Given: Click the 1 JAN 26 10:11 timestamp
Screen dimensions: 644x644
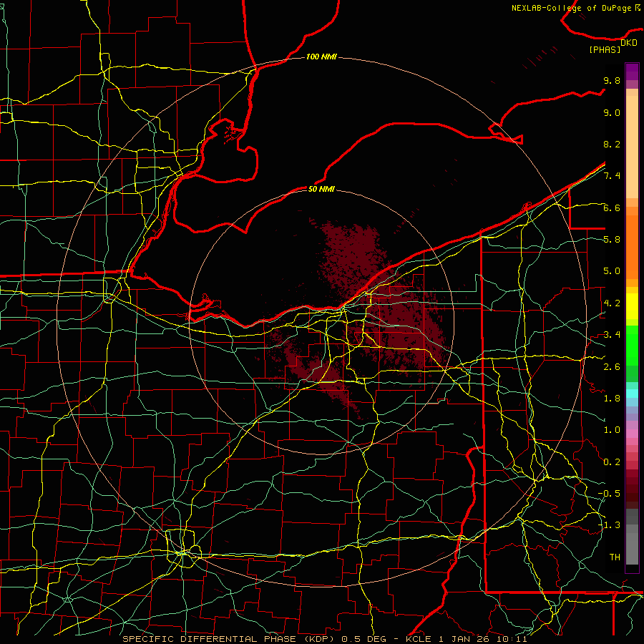Looking at the screenshot, I should pyautogui.click(x=483, y=639).
